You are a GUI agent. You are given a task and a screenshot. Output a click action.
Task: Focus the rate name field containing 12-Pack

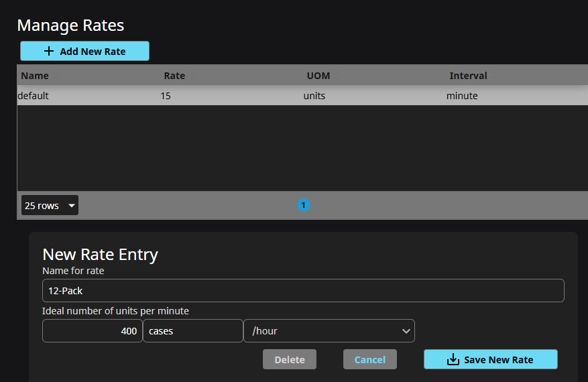pos(302,291)
